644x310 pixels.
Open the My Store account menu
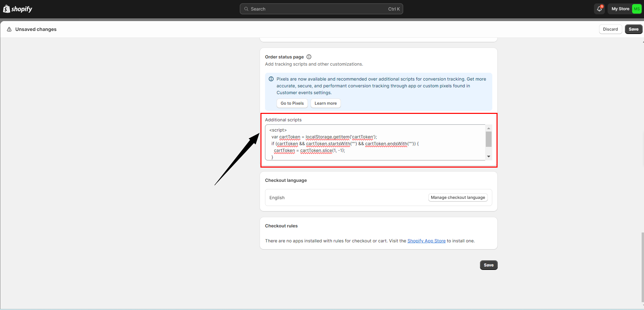click(x=620, y=9)
